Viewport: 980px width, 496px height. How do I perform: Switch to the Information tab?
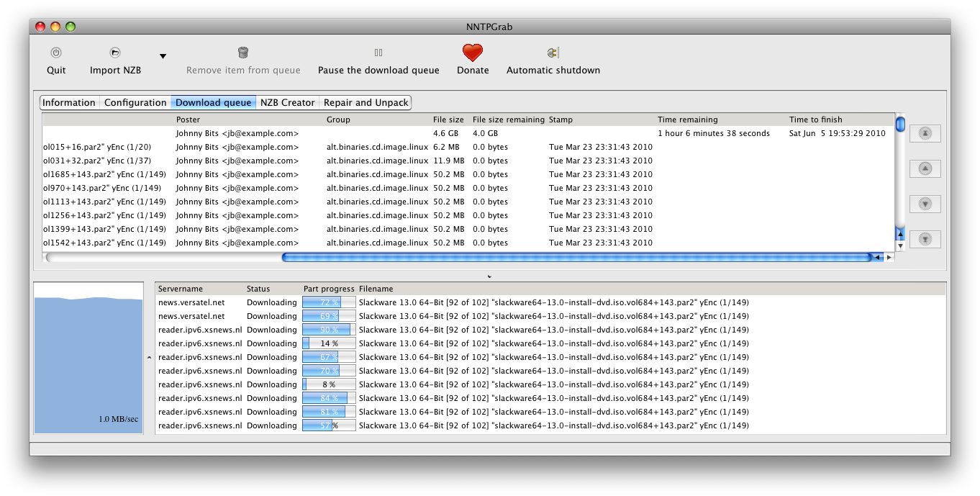[69, 103]
